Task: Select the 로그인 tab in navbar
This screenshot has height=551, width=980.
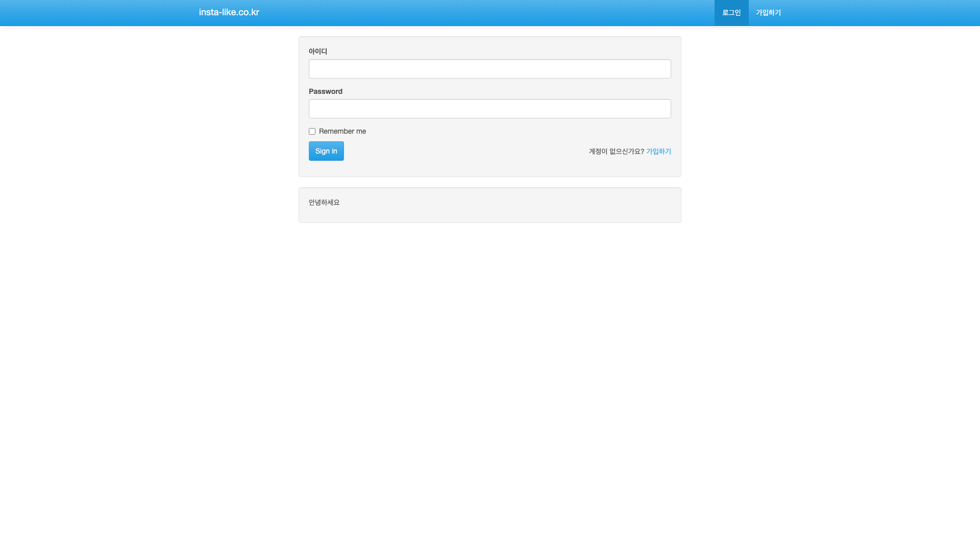Action: click(x=731, y=13)
